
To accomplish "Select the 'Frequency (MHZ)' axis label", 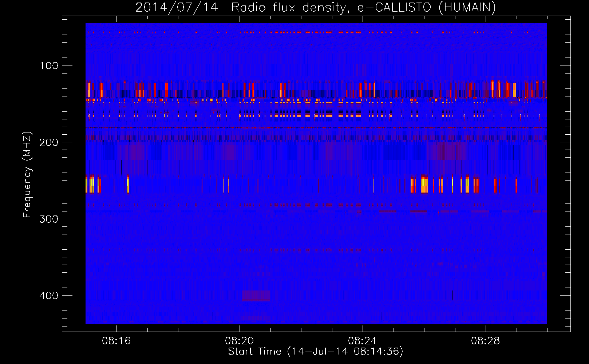I will click(27, 174).
